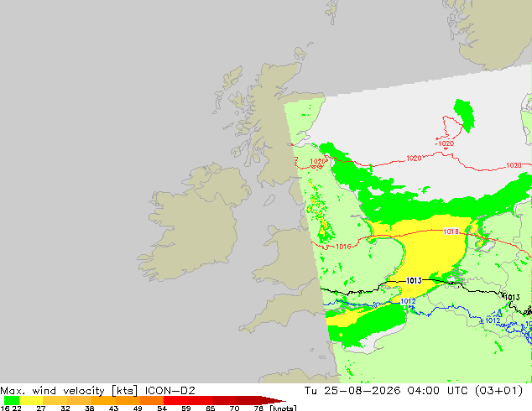Click the '[knots]' unit label on legend
The image size is (532, 411).
[x=284, y=408]
